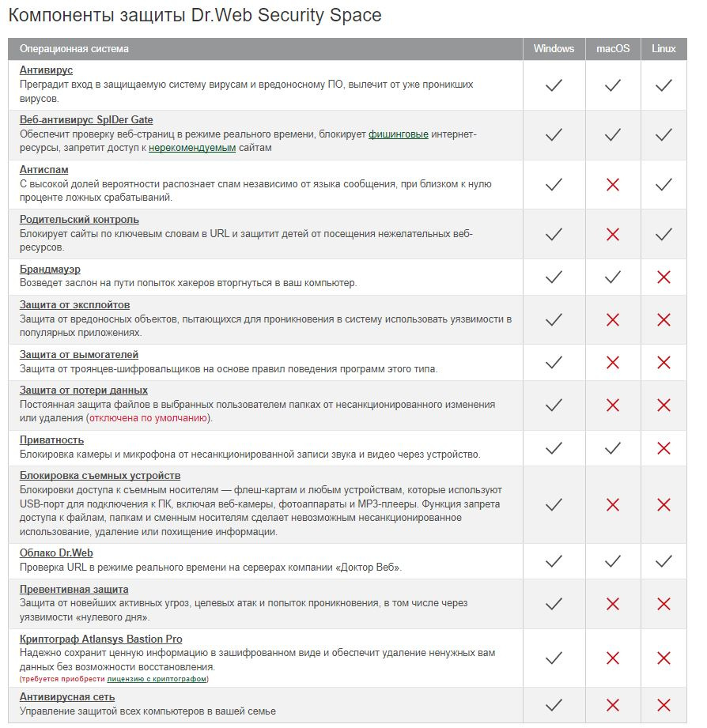
Task: Follow the фишинговые hyperlink
Action: click(x=398, y=134)
